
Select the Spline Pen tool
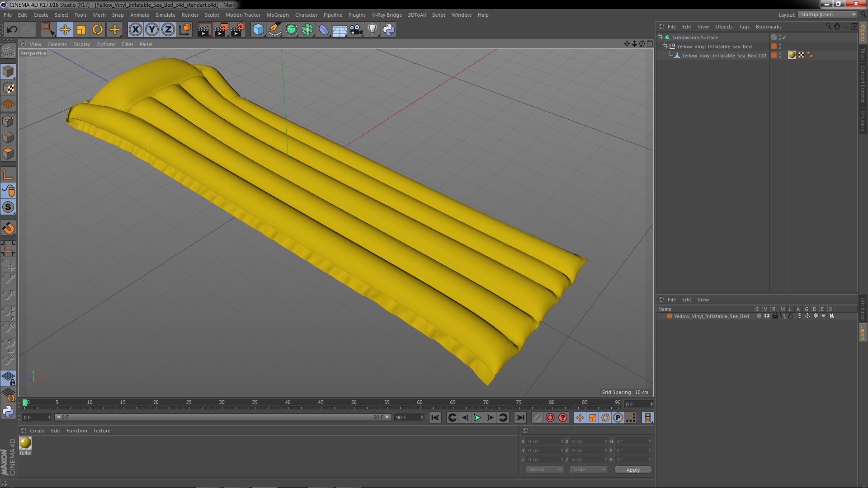point(274,30)
